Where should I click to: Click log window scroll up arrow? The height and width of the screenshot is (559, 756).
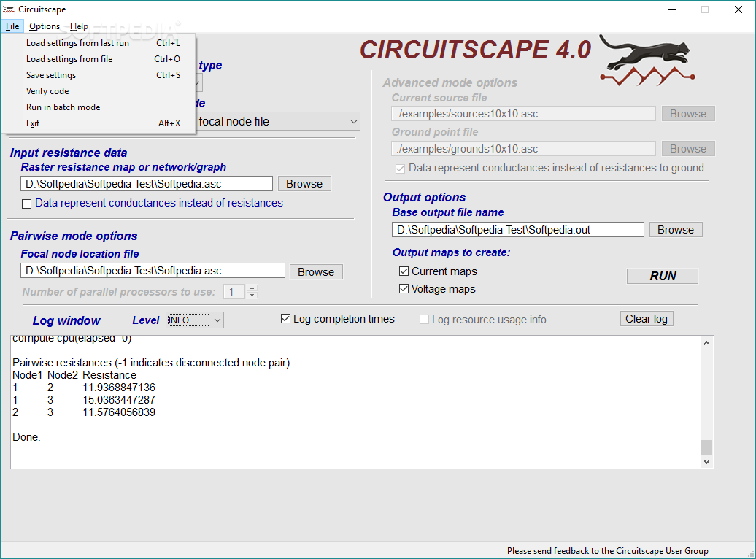click(706, 343)
